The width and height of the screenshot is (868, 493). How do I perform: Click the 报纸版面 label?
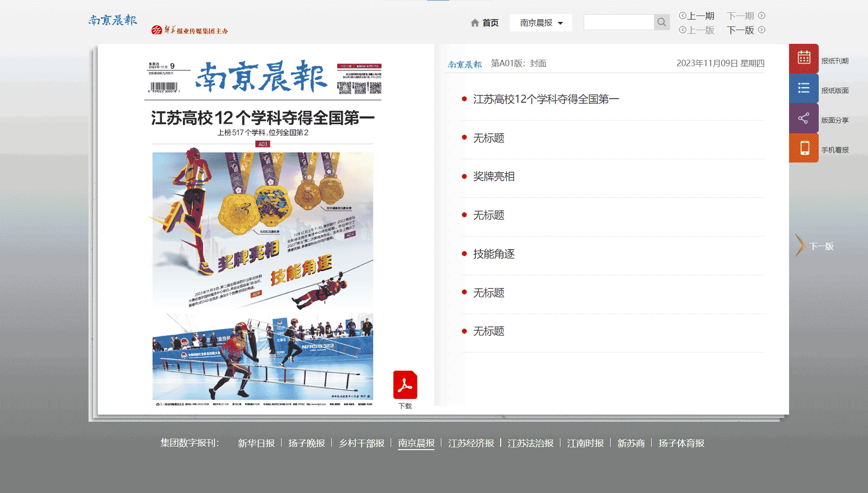[x=835, y=90]
